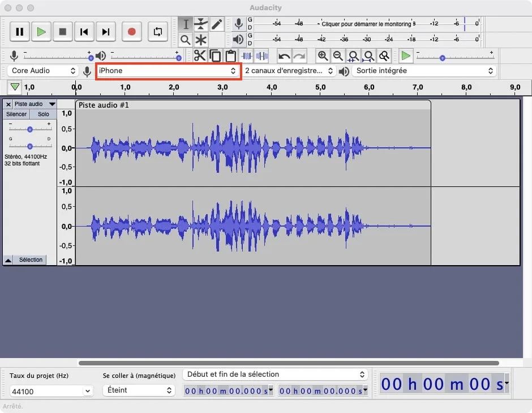Click the horizontal scrollbar below tracks
Screen dimensions: 532x413
click(289, 363)
